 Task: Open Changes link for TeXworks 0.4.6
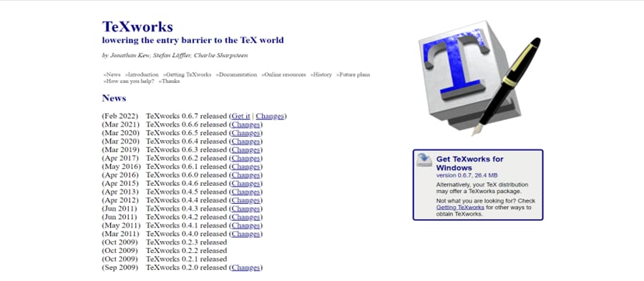pos(245,183)
